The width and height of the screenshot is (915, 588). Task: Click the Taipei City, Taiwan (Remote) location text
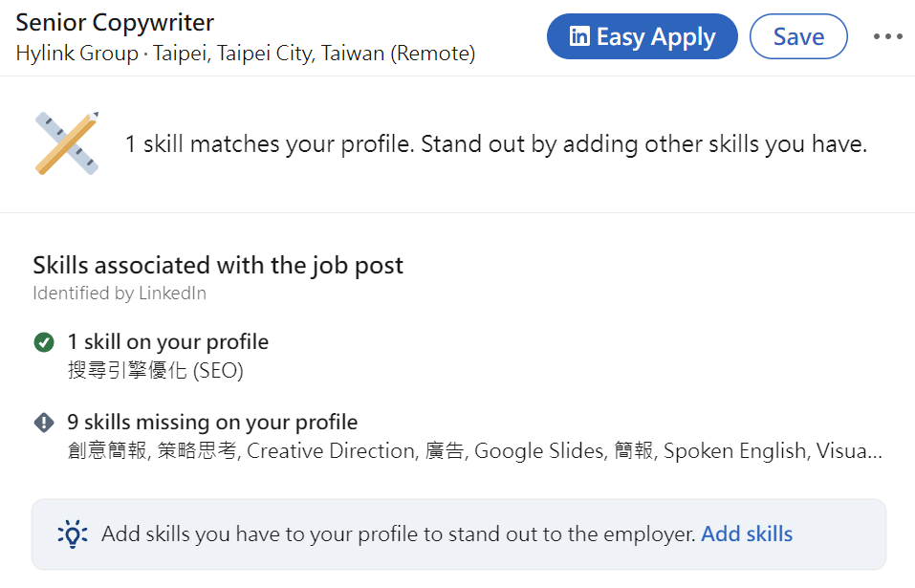point(315,54)
